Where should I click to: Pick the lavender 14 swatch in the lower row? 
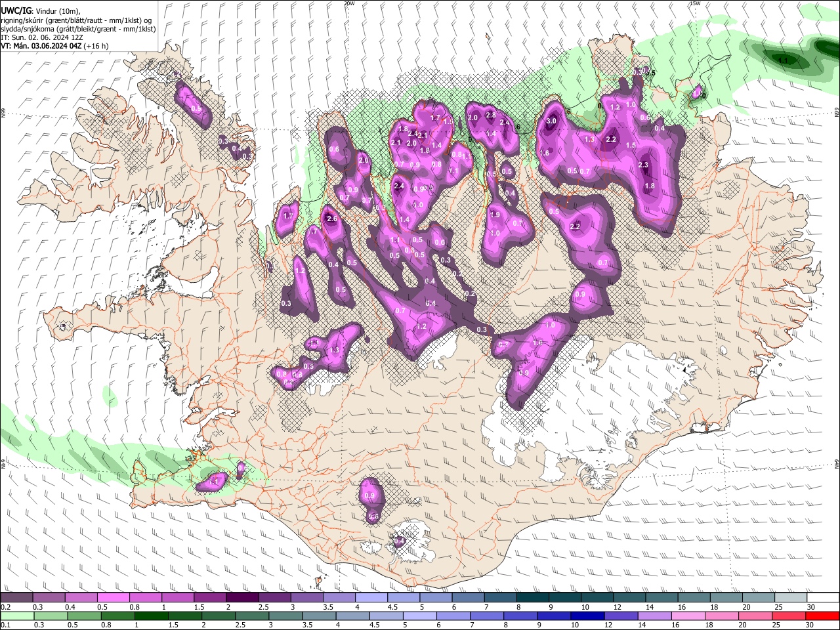tap(655, 616)
